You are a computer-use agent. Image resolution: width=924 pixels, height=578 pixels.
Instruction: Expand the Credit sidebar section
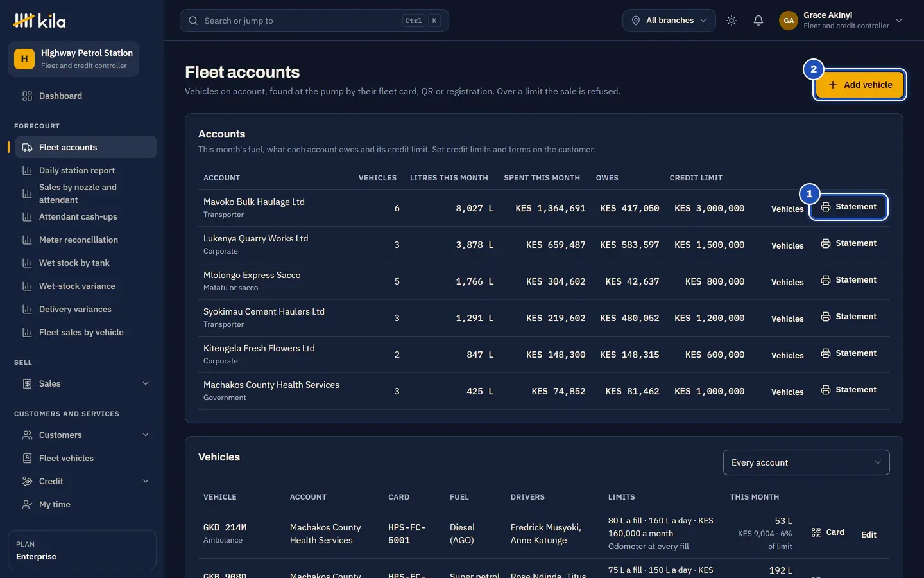pos(85,482)
